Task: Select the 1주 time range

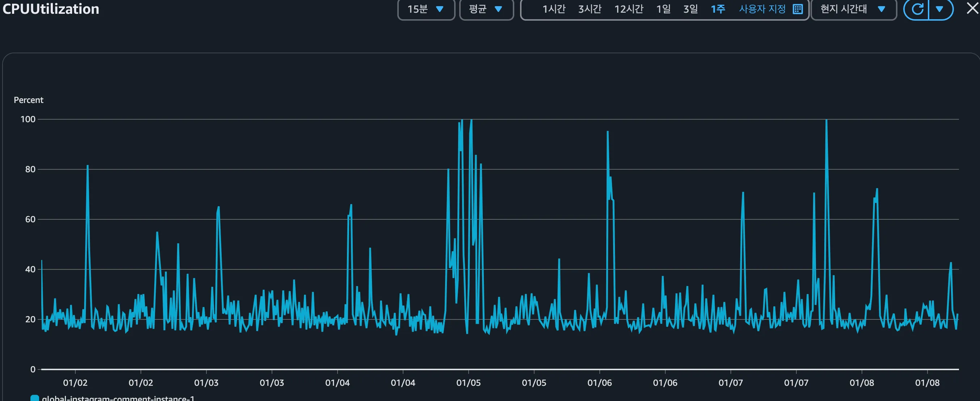Action: 717,9
